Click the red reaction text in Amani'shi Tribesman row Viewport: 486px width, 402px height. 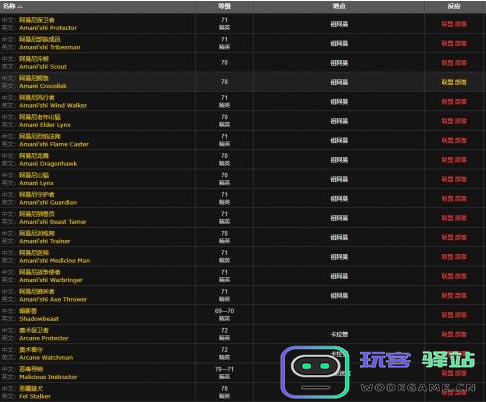pos(454,43)
